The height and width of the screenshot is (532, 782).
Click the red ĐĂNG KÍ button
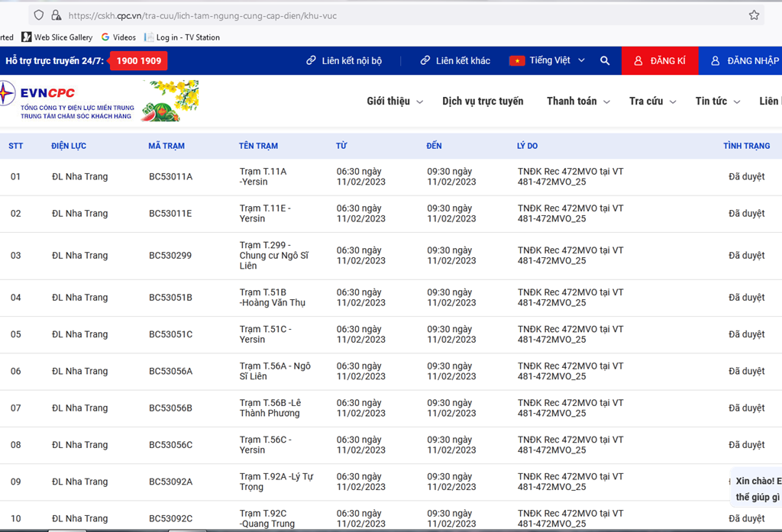pos(660,61)
